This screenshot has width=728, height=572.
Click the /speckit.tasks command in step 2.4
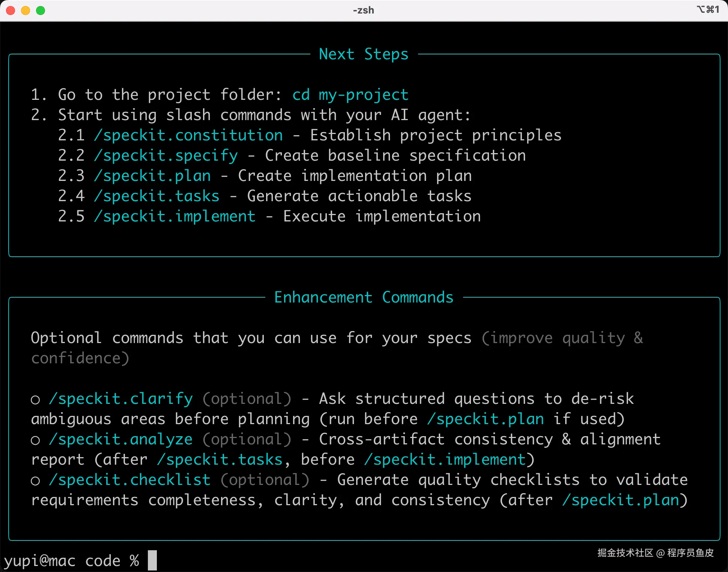point(157,196)
